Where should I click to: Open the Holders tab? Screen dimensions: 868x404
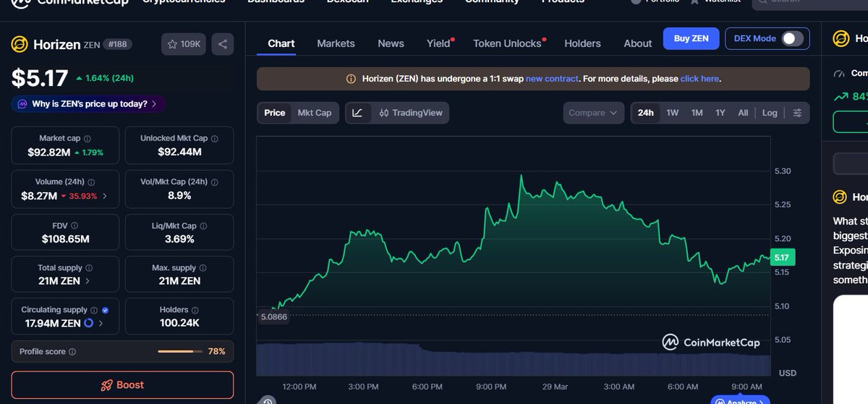582,43
